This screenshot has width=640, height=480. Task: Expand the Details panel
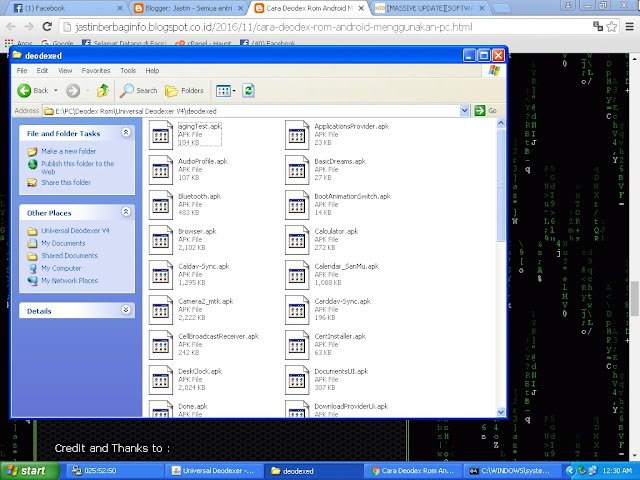[126, 310]
